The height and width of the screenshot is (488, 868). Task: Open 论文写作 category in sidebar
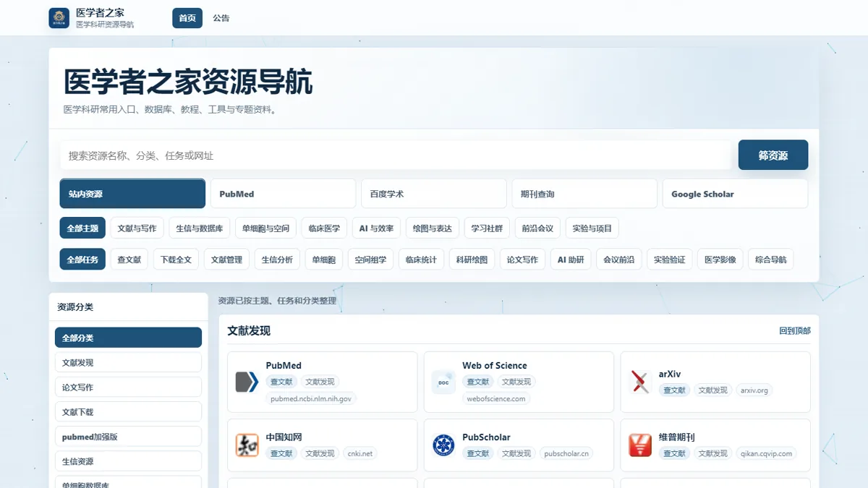point(128,387)
